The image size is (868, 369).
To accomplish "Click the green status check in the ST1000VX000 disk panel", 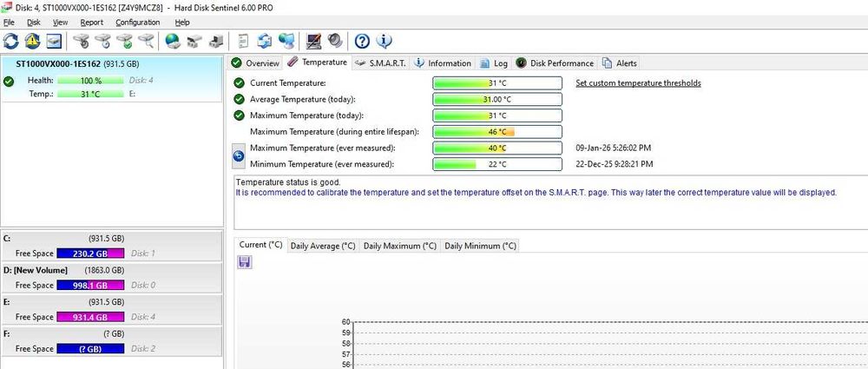I will click(x=9, y=82).
